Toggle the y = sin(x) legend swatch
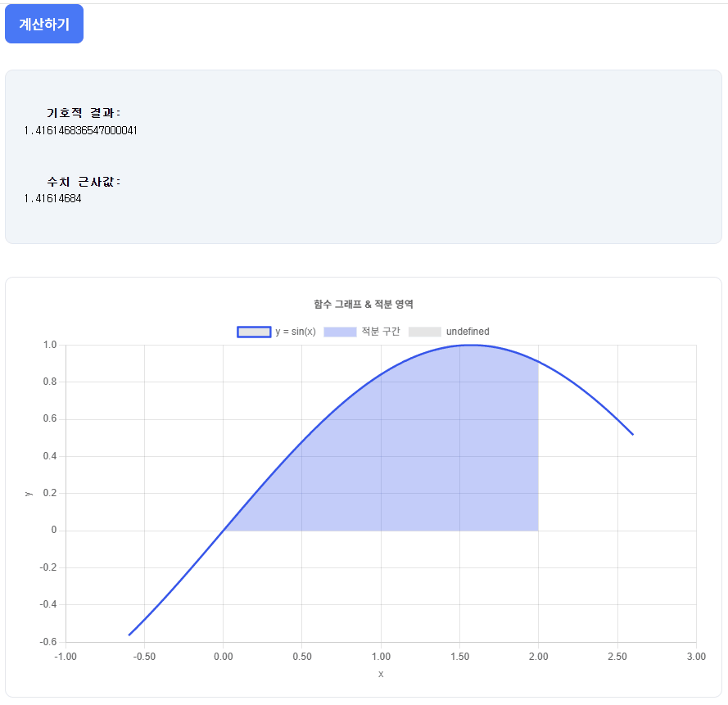The image size is (728, 705). [254, 332]
